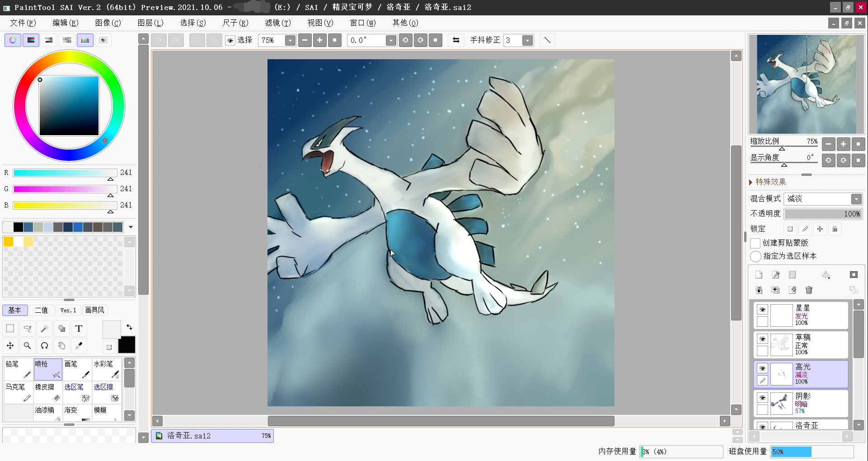Viewport: 868px width, 461px height.
Task: Expand the 特殊效果 section
Action: 751,182
